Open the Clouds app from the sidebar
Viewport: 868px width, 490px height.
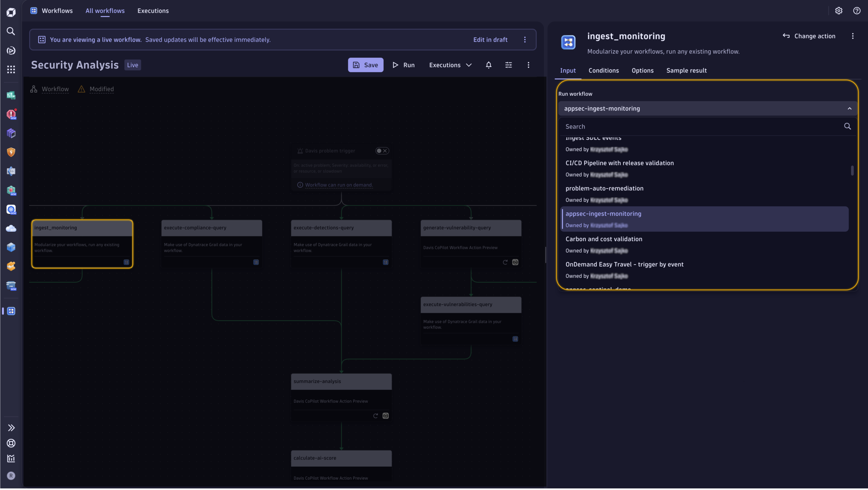[11, 228]
